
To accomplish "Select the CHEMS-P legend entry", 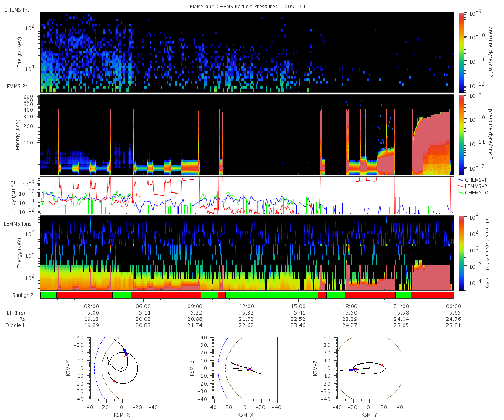I will [x=474, y=180].
